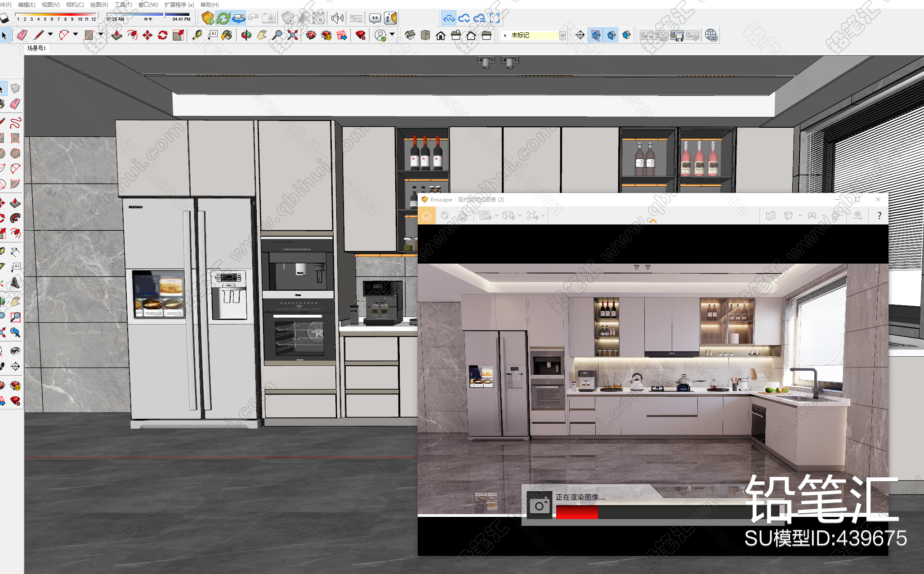The image size is (924, 574).
Task: Click the Zoom Extents tool
Action: point(293,35)
